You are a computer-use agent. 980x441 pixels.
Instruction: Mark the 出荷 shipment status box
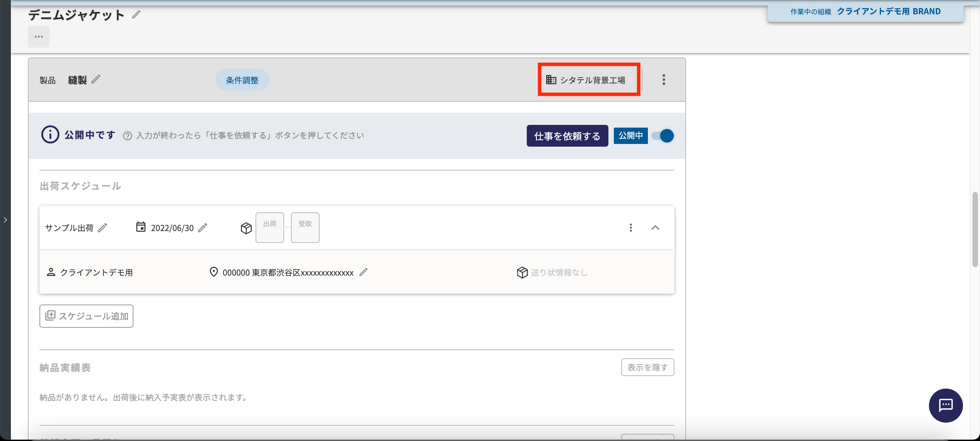pyautogui.click(x=269, y=227)
